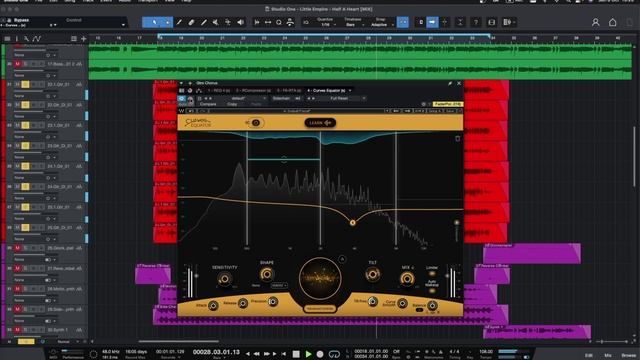Image resolution: width=640 pixels, height=360 pixels.
Task: Select the Arrow tool in toolbar
Action: click(x=154, y=22)
